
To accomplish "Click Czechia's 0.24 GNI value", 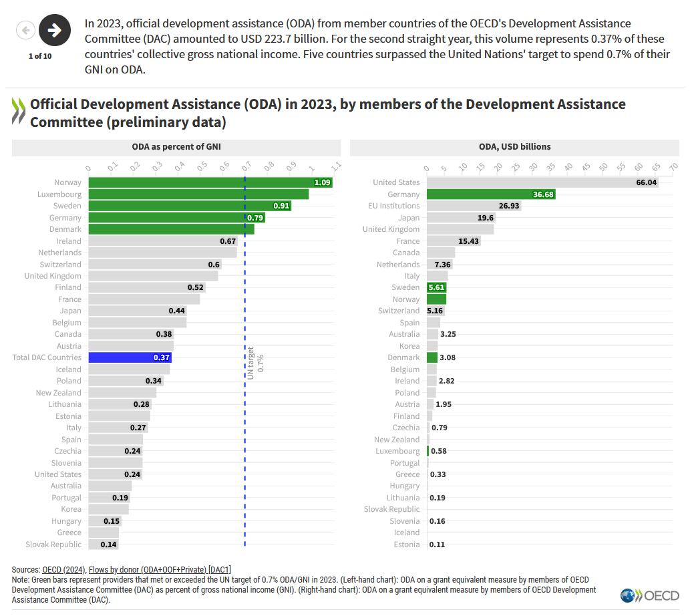I will click(132, 451).
